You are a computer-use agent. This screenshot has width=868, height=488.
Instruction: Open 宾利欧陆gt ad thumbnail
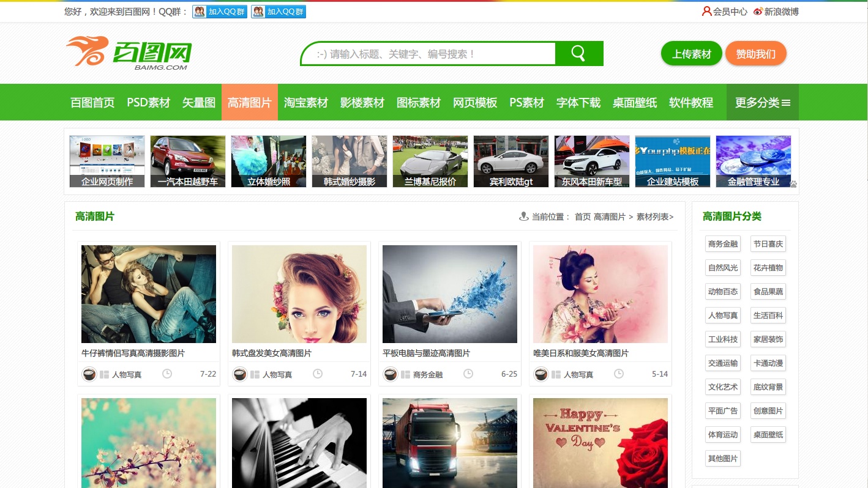pyautogui.click(x=511, y=161)
